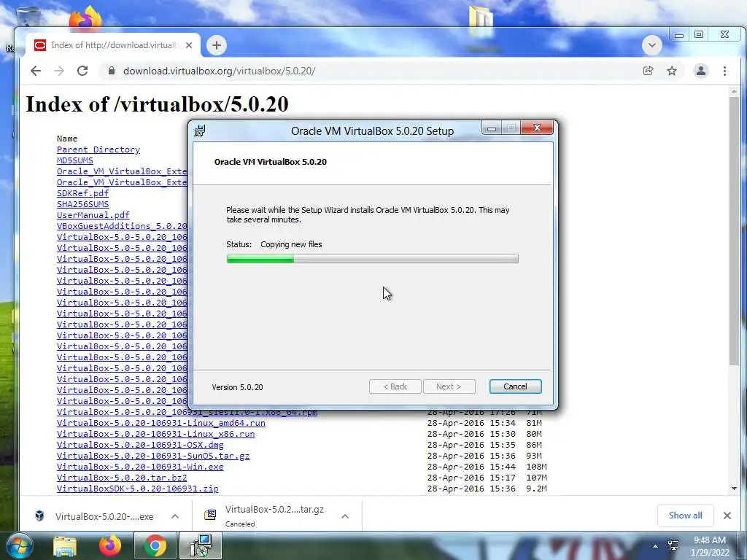Expand options for the VirtualBox-5.0.20 exe download
The width and height of the screenshot is (747, 560).
(x=175, y=516)
